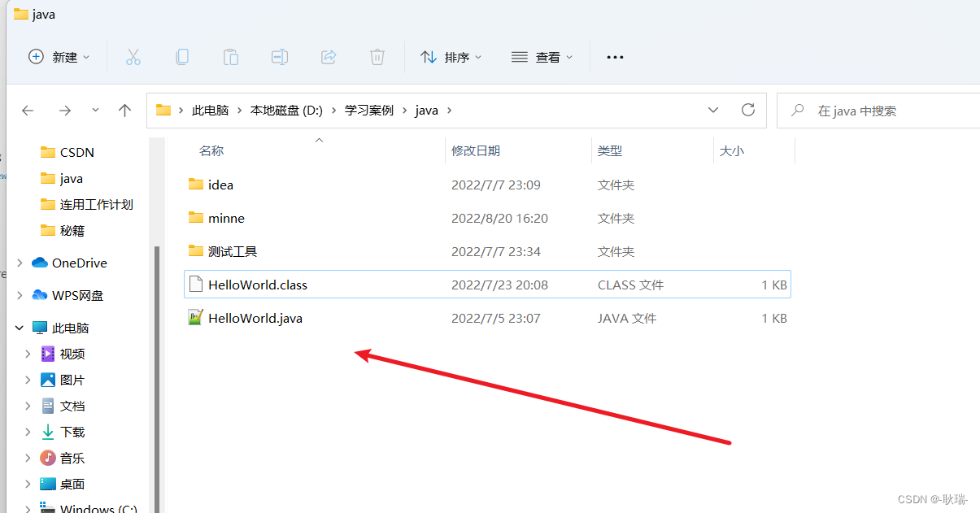The image size is (980, 513).
Task: Select the minne folder in file list
Action: (x=487, y=218)
